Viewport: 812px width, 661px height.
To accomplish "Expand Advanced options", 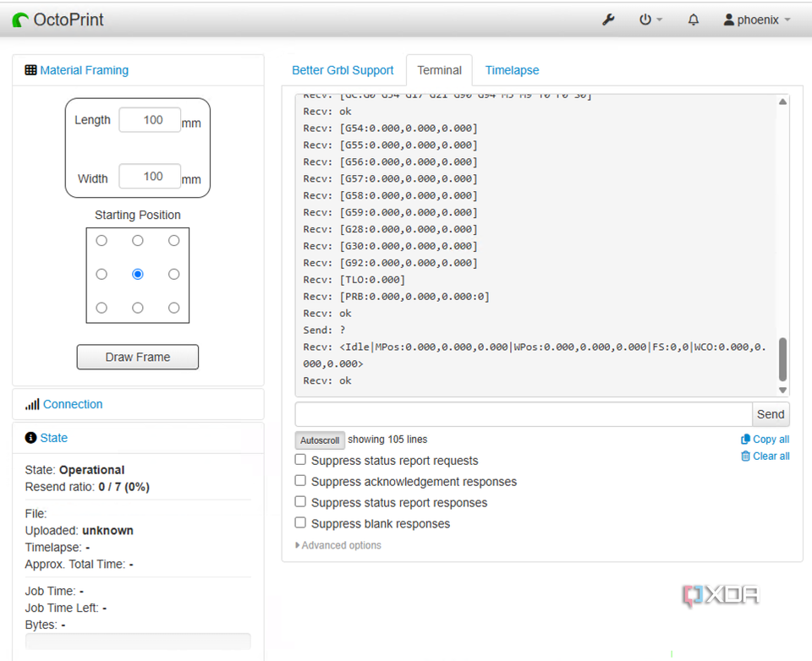I will click(x=338, y=545).
